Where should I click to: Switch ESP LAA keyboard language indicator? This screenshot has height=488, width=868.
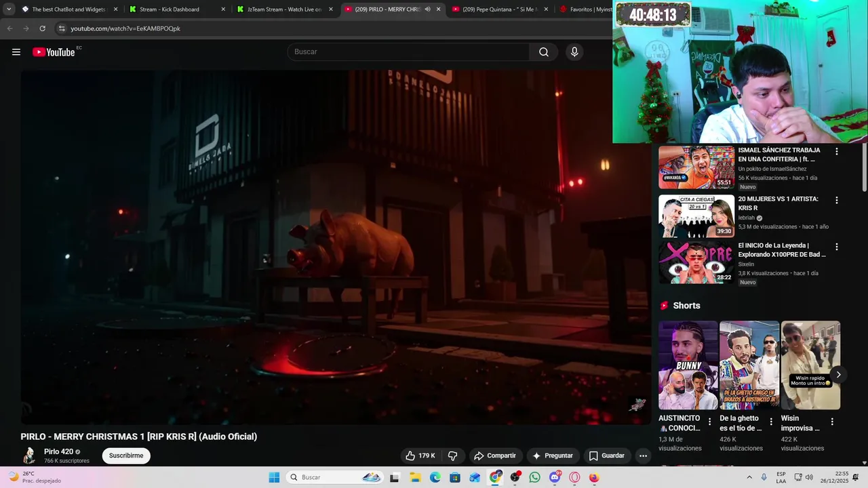click(781, 477)
